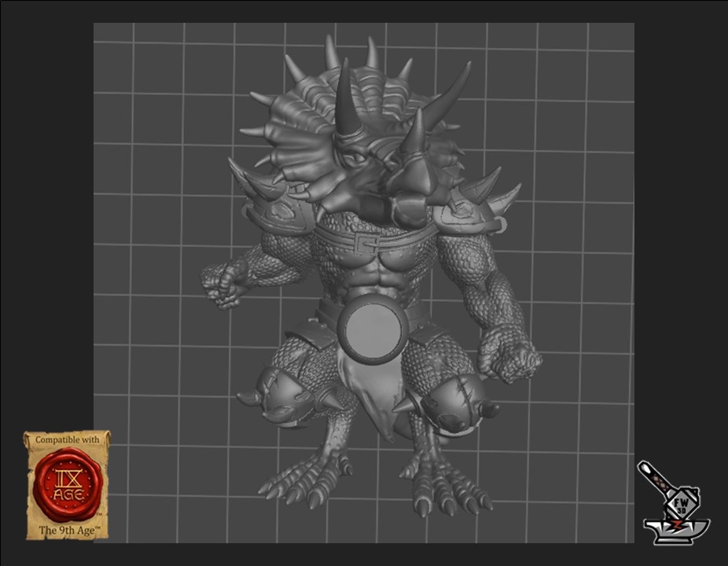
Task: Select the spiked shoulder pauldron on the left side
Action: 271,206
